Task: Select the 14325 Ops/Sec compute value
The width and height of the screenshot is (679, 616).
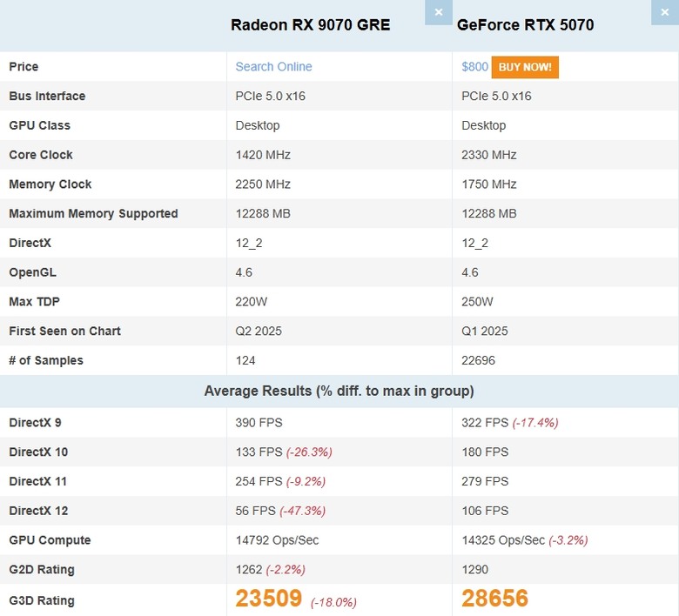Action: click(x=503, y=540)
